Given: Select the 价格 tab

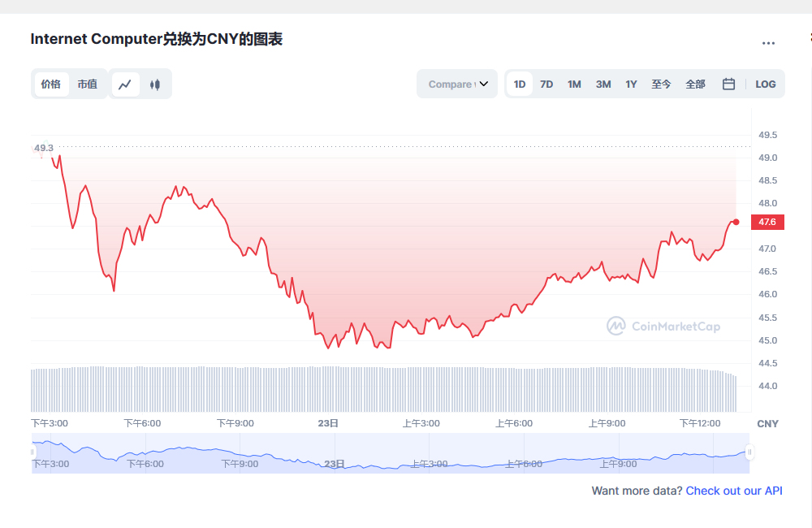Looking at the screenshot, I should (x=51, y=84).
